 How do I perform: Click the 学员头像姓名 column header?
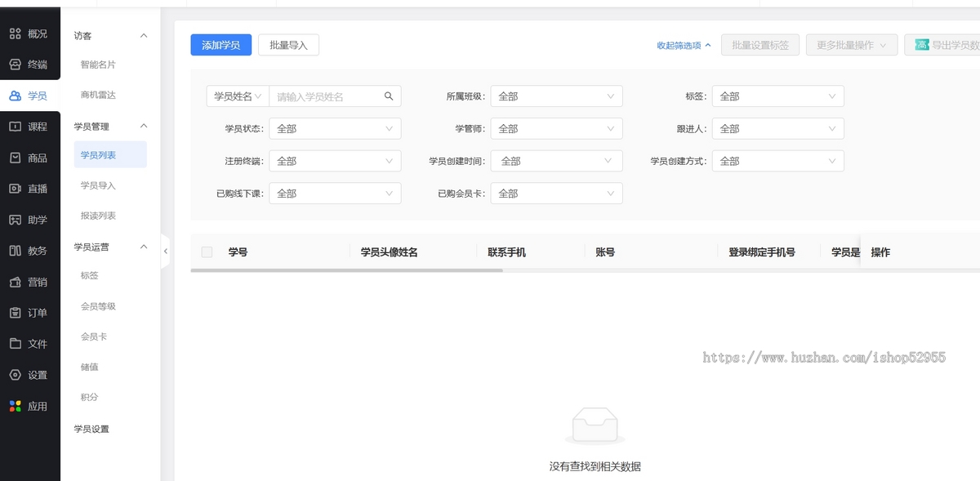(390, 252)
